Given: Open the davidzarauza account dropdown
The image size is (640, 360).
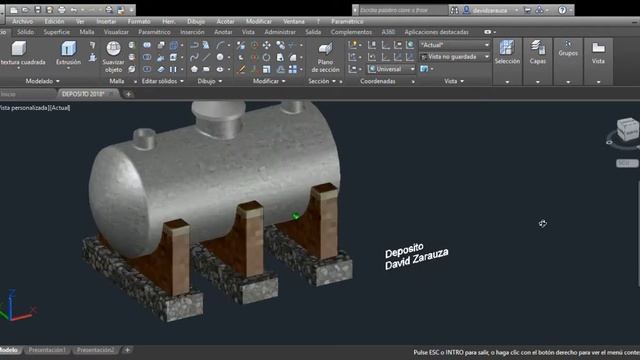Looking at the screenshot, I should point(516,10).
